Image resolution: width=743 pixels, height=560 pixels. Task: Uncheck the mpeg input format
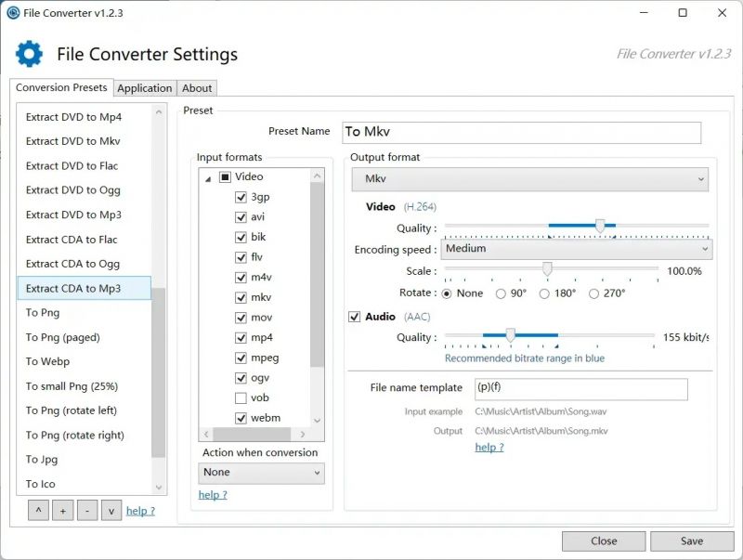coord(241,358)
